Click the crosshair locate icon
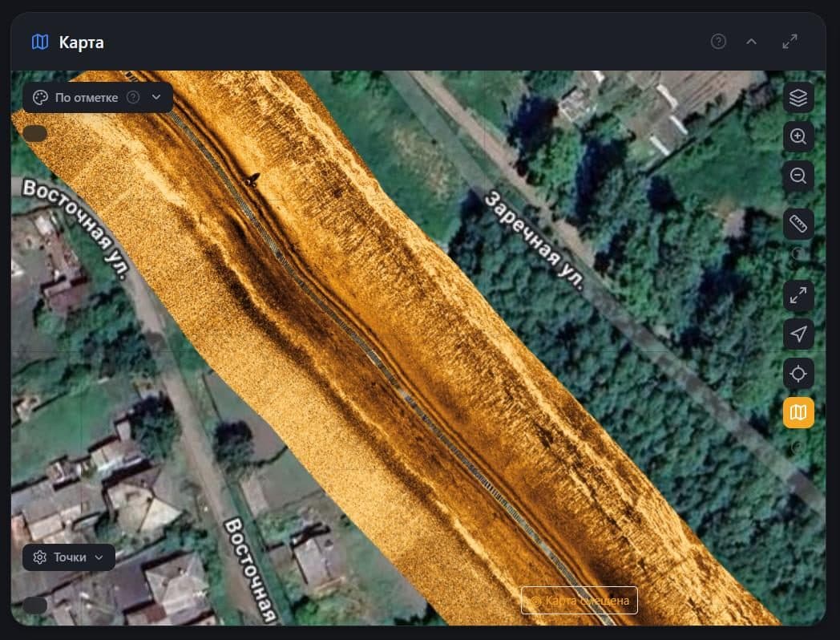This screenshot has width=840, height=640. 798,374
